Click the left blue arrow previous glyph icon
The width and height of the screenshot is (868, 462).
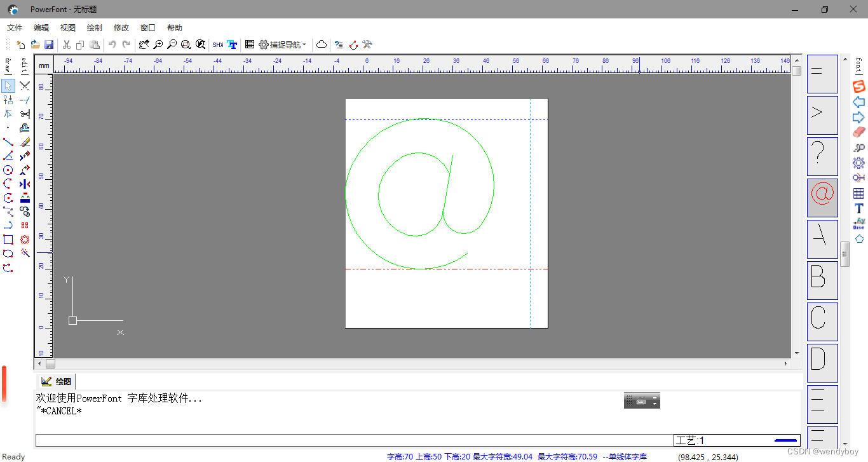(859, 102)
